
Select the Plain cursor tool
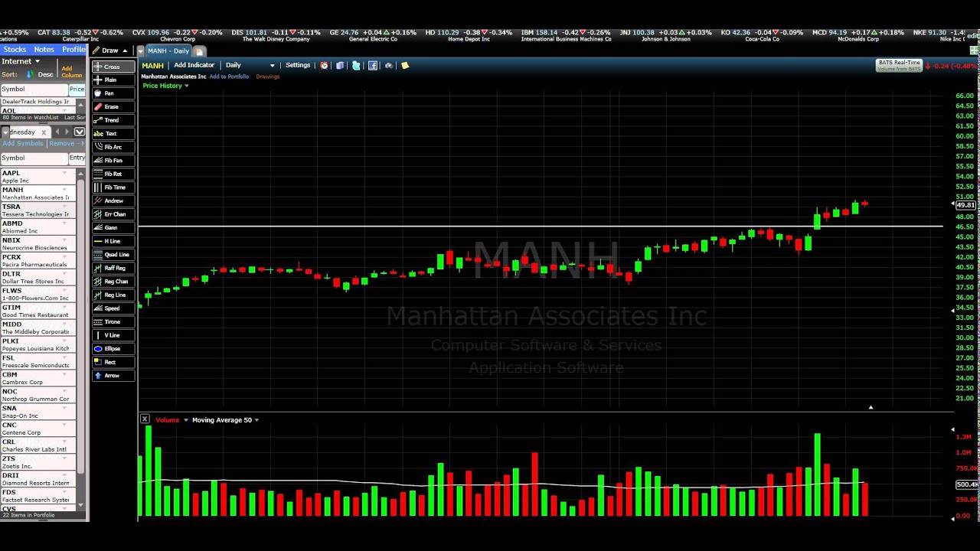click(113, 80)
